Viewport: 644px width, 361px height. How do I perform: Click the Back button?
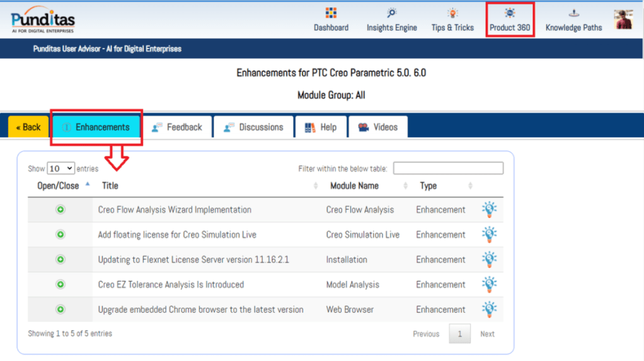(28, 127)
